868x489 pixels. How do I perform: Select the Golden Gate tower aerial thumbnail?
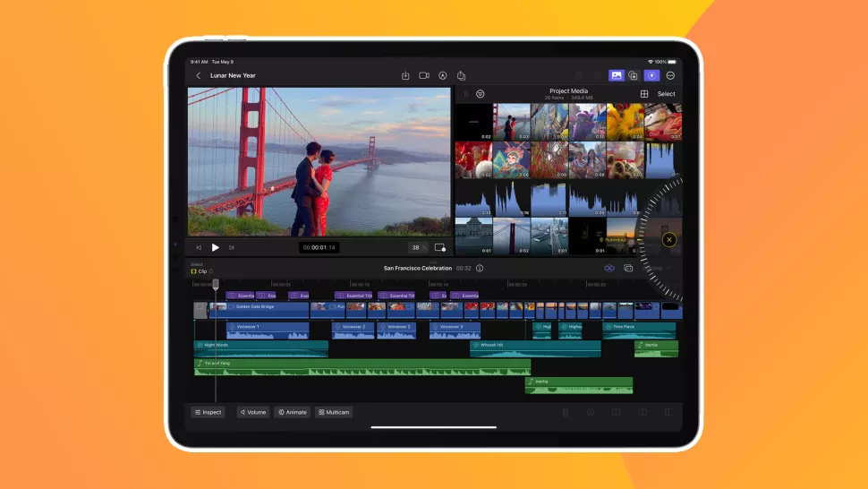pyautogui.click(x=512, y=236)
